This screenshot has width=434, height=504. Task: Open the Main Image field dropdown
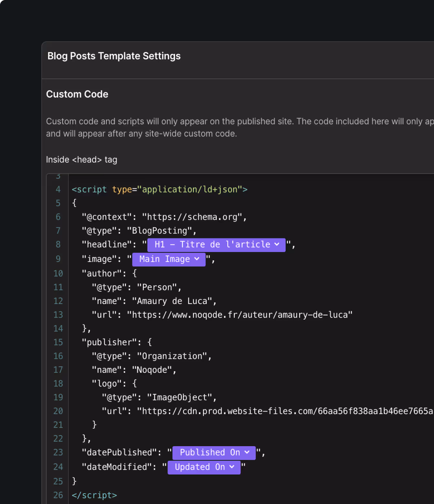(x=169, y=259)
